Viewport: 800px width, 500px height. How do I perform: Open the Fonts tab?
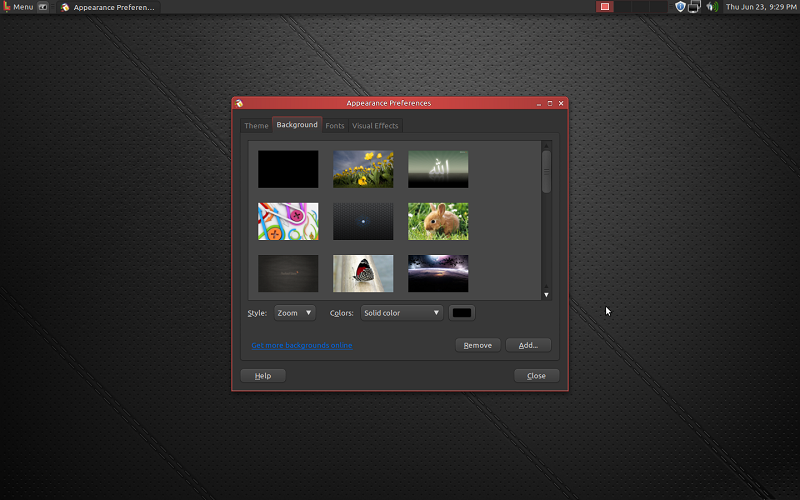(x=335, y=126)
